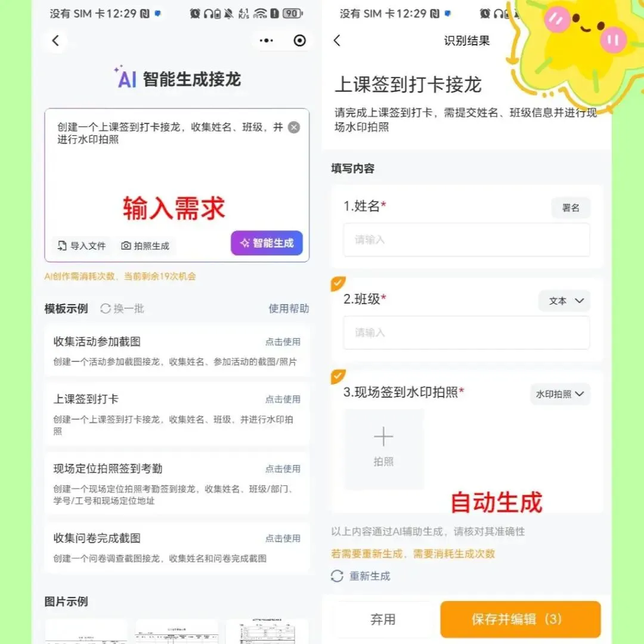This screenshot has width=644, height=644.
Task: Clear the requirement text with the X icon
Action: (x=293, y=128)
